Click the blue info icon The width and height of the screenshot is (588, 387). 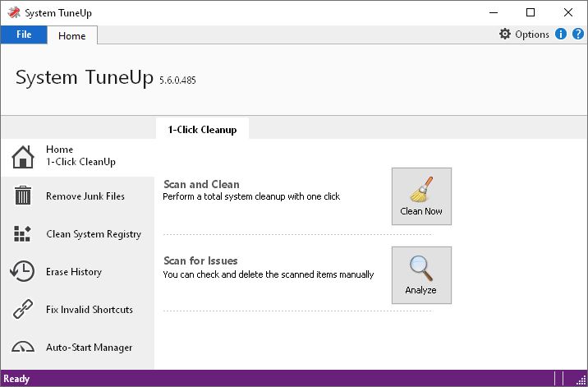[561, 35]
